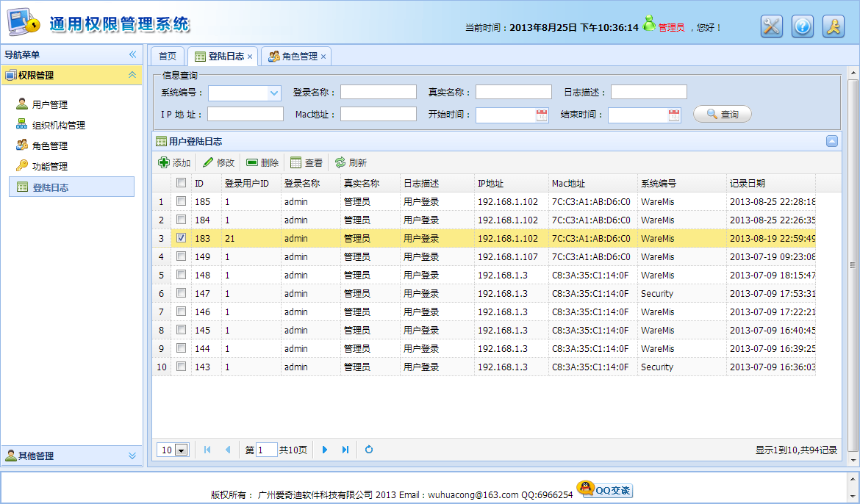
Task: Switch to the 首页 tab
Action: click(x=168, y=57)
